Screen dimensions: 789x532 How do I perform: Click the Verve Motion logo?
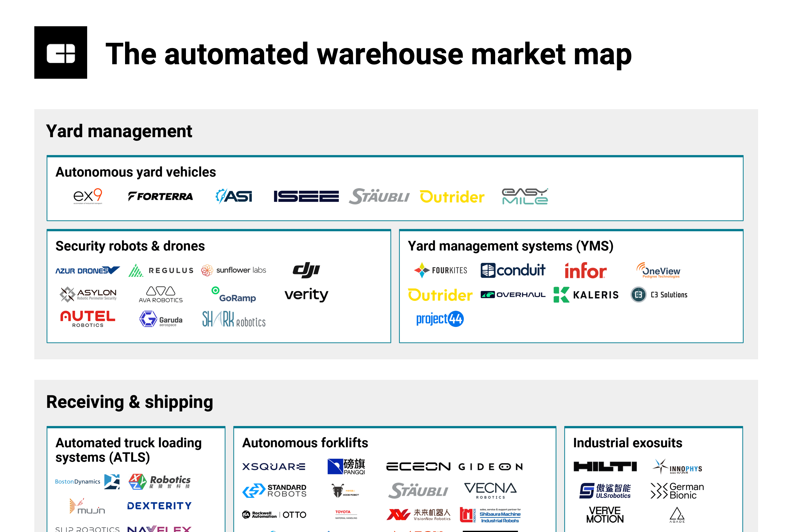point(605,515)
